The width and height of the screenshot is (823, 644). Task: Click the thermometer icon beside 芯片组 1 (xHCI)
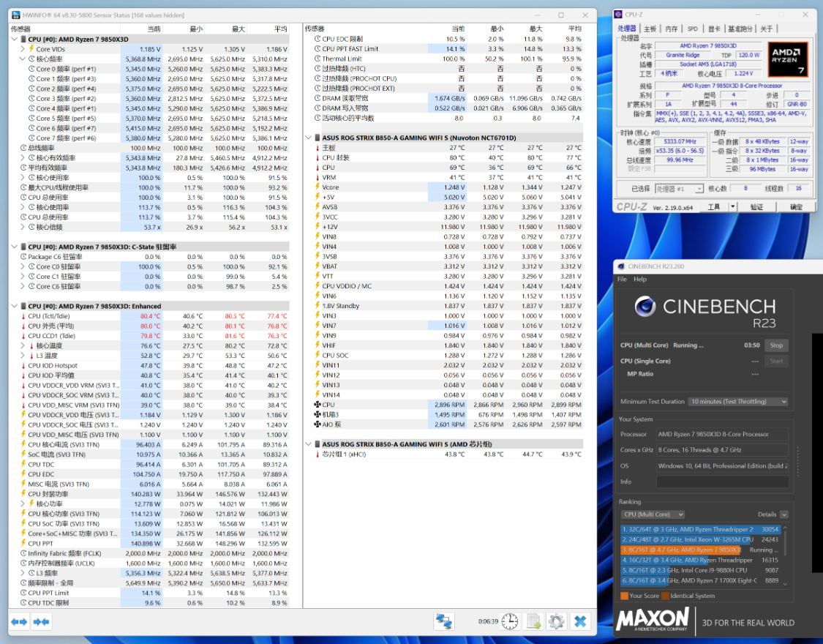point(317,454)
